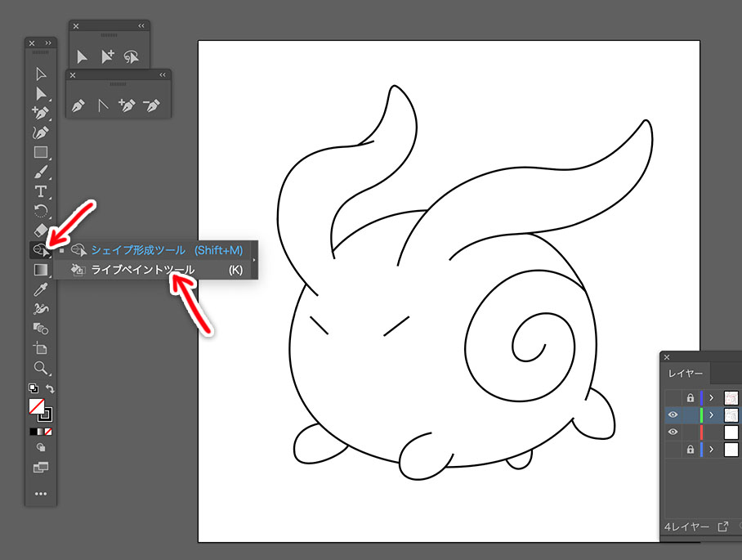742x560 pixels.
Task: Click the small None button (red slash)
Action: point(48,432)
